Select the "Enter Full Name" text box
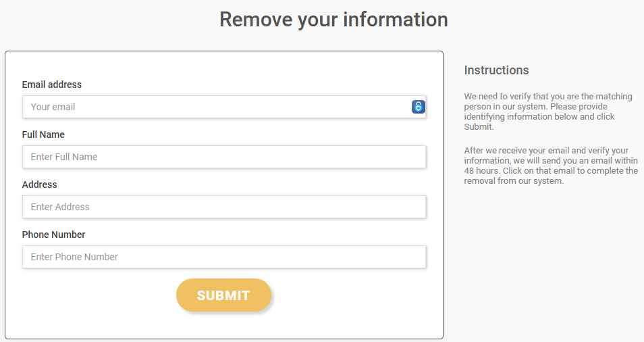This screenshot has height=342, width=644. (x=223, y=157)
